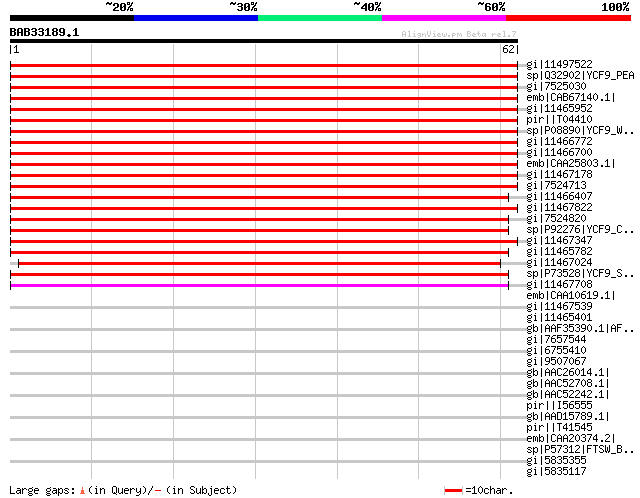
Task: Open the hit gi|11467024
Action: pyautogui.click(x=559, y=262)
